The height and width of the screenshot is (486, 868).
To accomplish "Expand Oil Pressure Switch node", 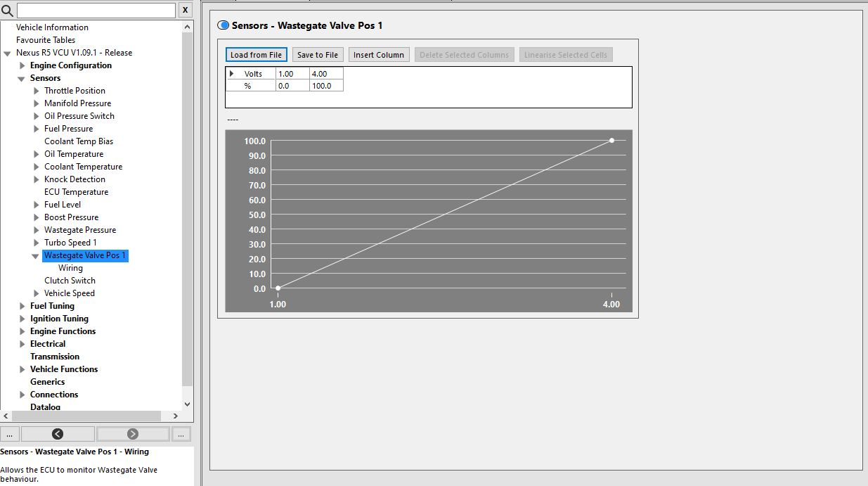I will point(37,116).
